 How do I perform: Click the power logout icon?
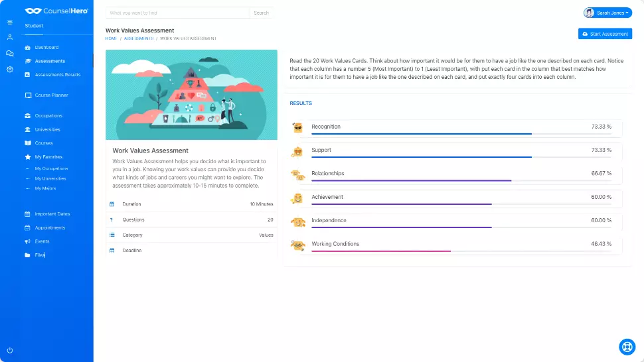pyautogui.click(x=9, y=350)
